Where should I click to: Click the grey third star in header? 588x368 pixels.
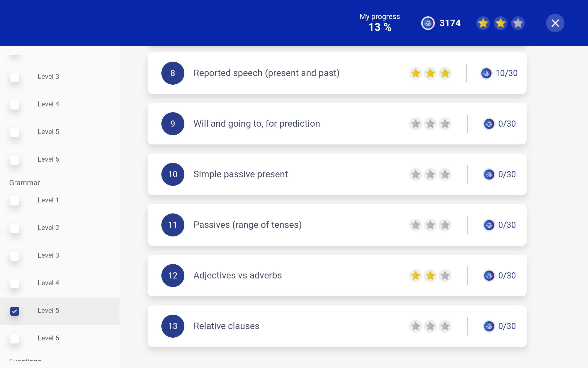click(x=518, y=23)
